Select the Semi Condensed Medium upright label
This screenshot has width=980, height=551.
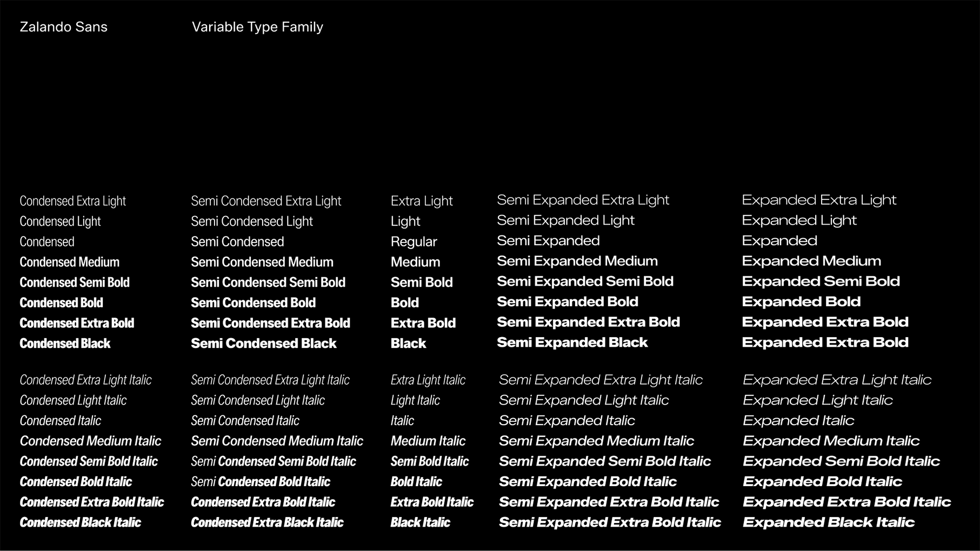coord(262,262)
